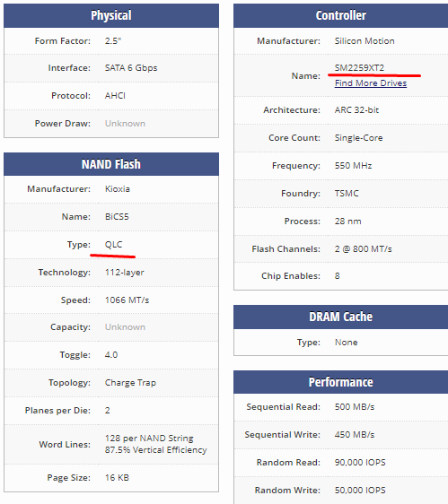
Task: Click the Controller section header
Action: (x=341, y=15)
